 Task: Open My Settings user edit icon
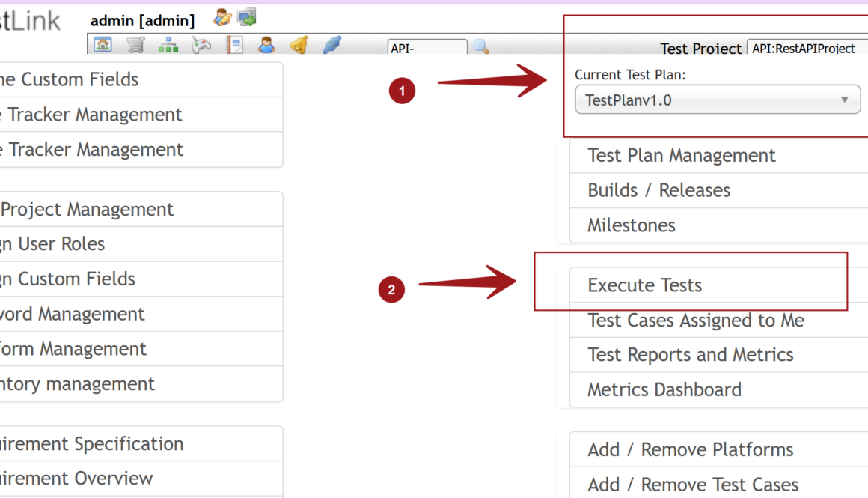(222, 17)
